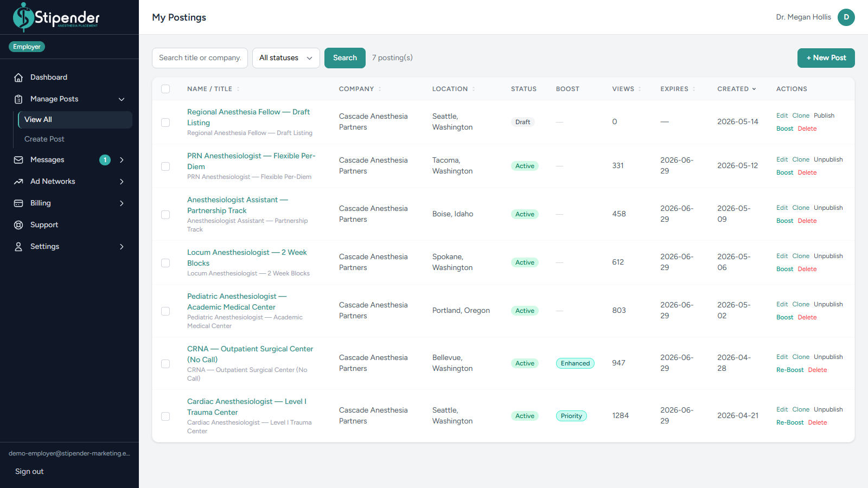868x488 pixels.
Task: Sort by Views column
Action: point(627,89)
